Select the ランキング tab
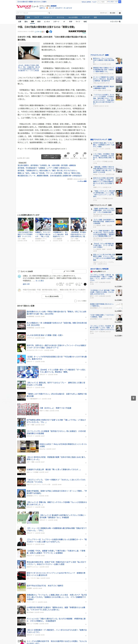This screenshot has height=644, width=138. [x=86, y=17]
